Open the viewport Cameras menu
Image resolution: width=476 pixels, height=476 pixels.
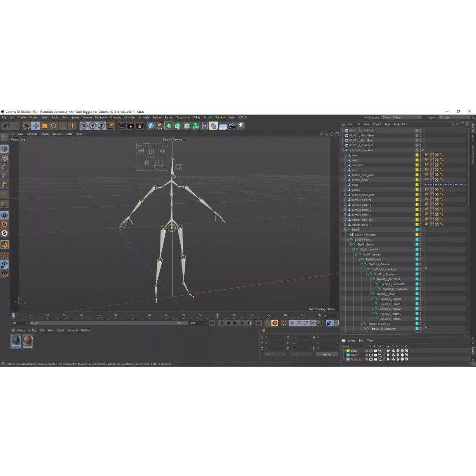32,134
